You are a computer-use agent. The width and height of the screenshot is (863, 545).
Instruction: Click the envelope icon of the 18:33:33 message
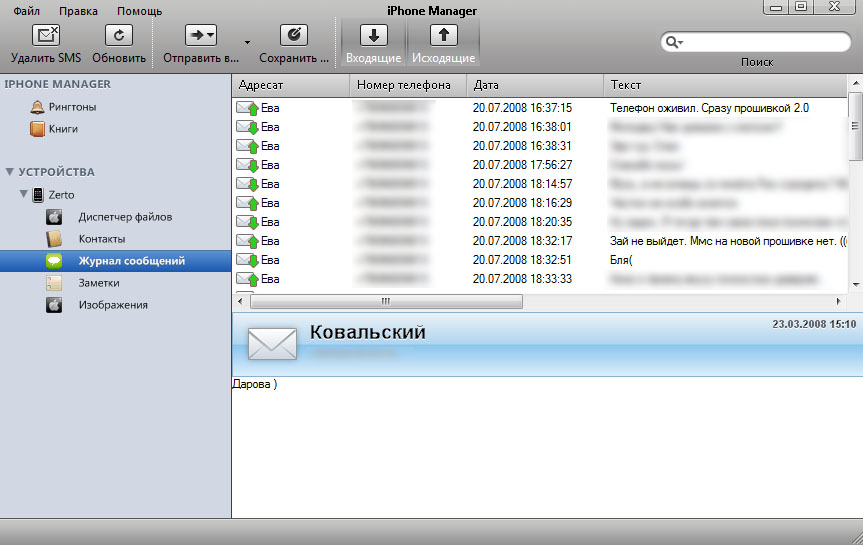point(247,279)
